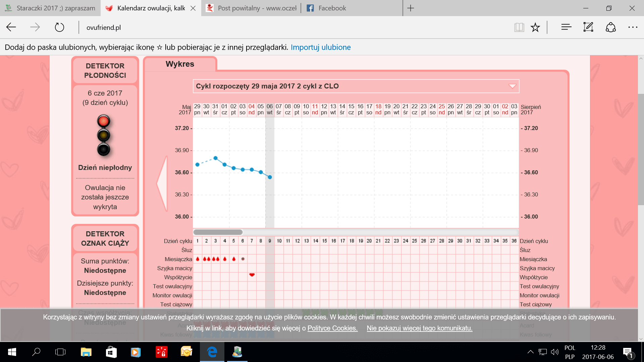Click the Importuj ulubione link
The width and height of the screenshot is (644, 362).
tap(320, 47)
